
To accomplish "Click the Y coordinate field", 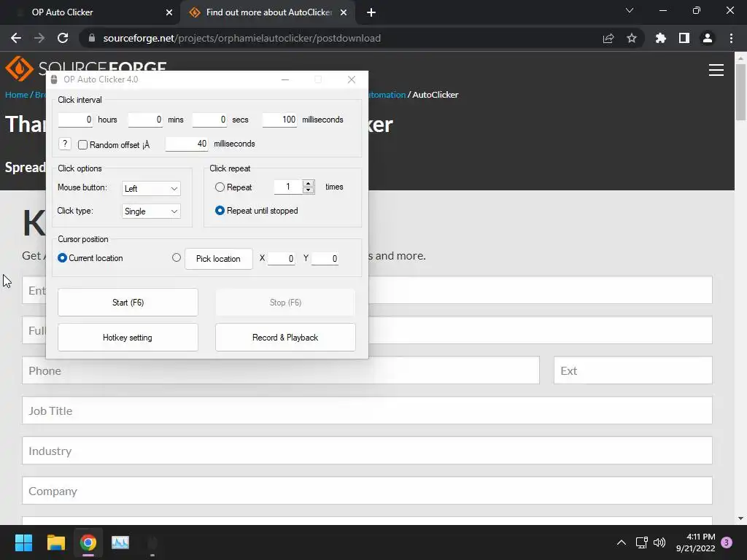I will coord(325,259).
